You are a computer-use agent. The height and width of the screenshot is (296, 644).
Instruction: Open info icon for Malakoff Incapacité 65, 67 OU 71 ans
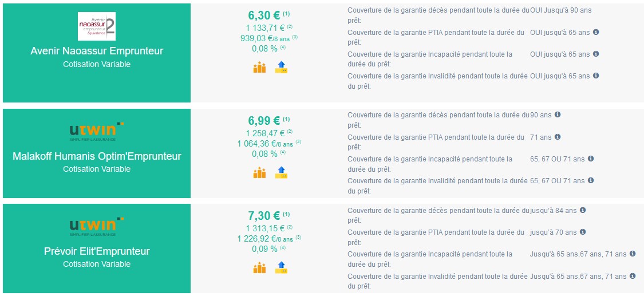point(591,159)
